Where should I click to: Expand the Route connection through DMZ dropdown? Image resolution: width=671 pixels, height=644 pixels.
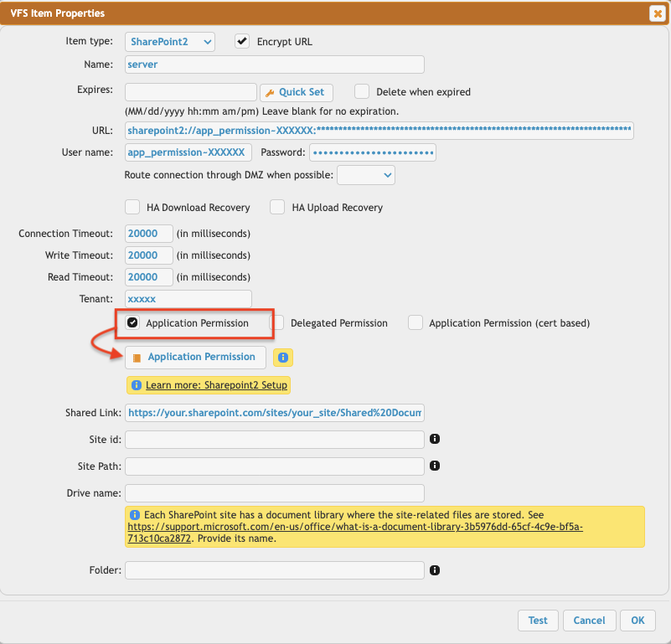pyautogui.click(x=366, y=174)
